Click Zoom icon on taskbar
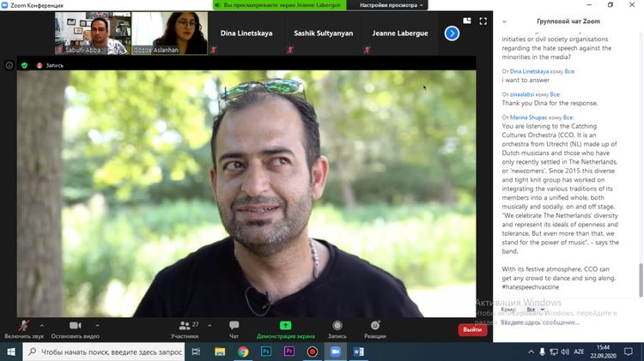 pyautogui.click(x=336, y=352)
